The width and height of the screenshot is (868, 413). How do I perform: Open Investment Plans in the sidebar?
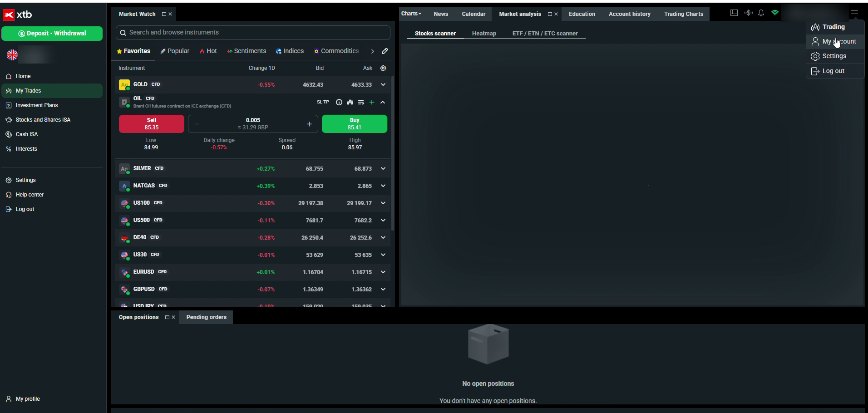52,105
